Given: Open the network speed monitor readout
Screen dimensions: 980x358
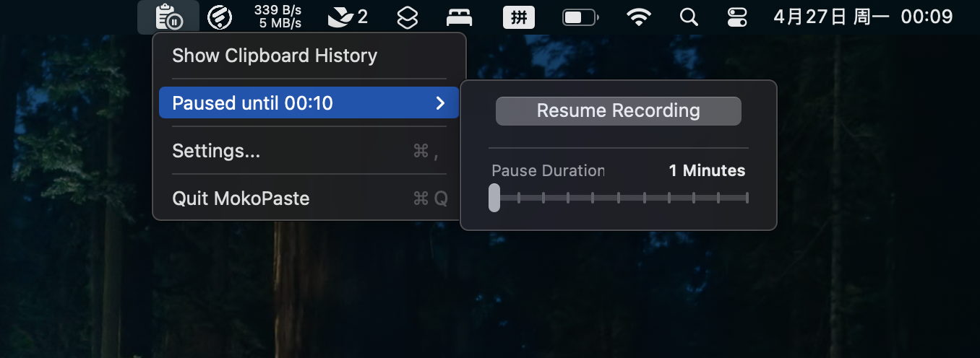Looking at the screenshot, I should 278,17.
